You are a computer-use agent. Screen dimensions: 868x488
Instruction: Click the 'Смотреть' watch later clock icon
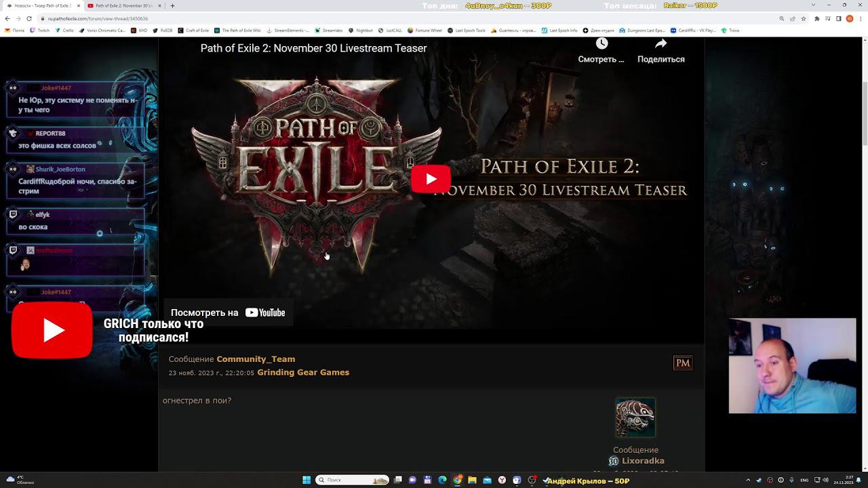pyautogui.click(x=601, y=44)
